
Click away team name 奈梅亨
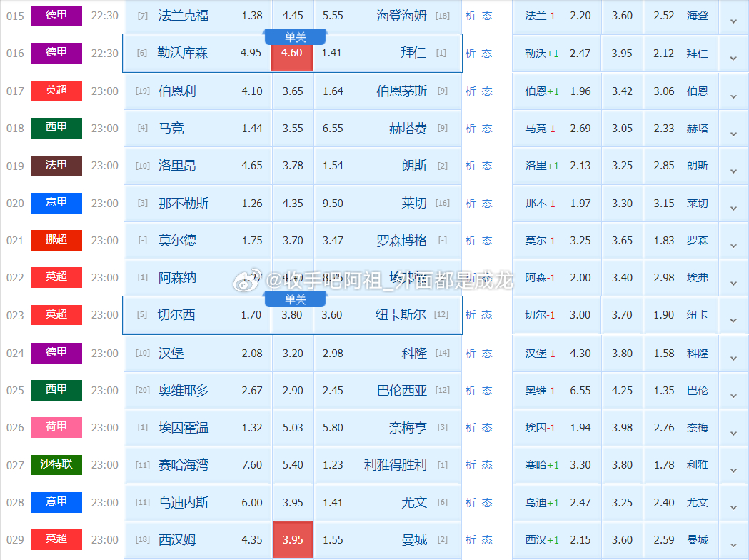(408, 428)
